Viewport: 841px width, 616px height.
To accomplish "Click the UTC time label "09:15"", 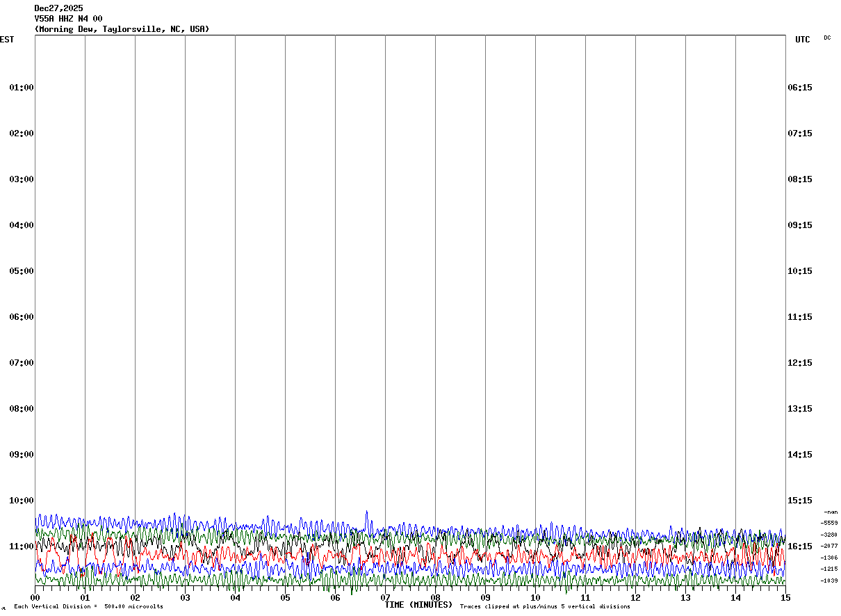I will coord(800,225).
